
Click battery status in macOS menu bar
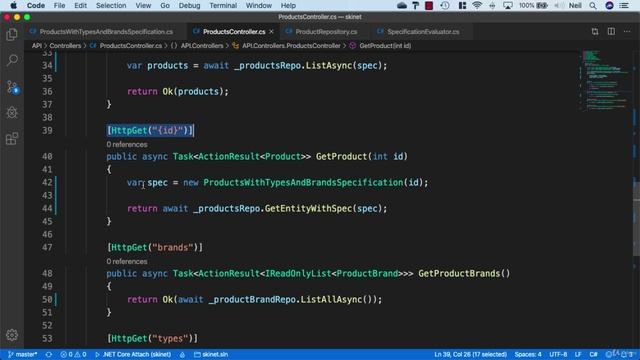point(533,5)
